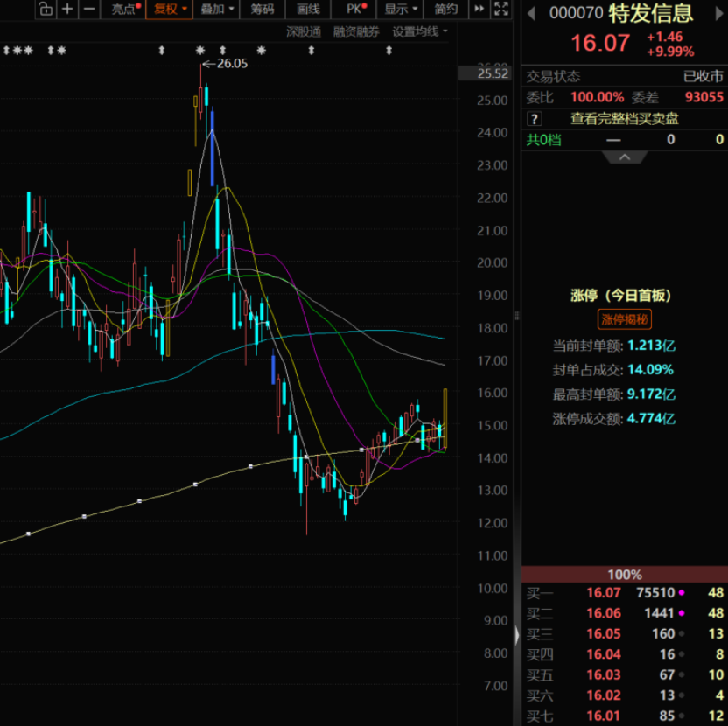Click the side panel splitter arrow handle
The width and height of the screenshot is (728, 726).
[x=516, y=635]
